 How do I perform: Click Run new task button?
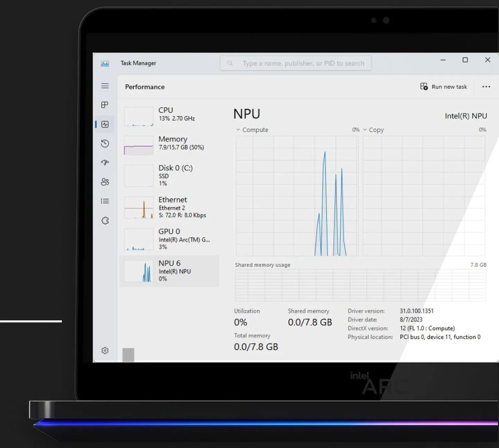[444, 87]
